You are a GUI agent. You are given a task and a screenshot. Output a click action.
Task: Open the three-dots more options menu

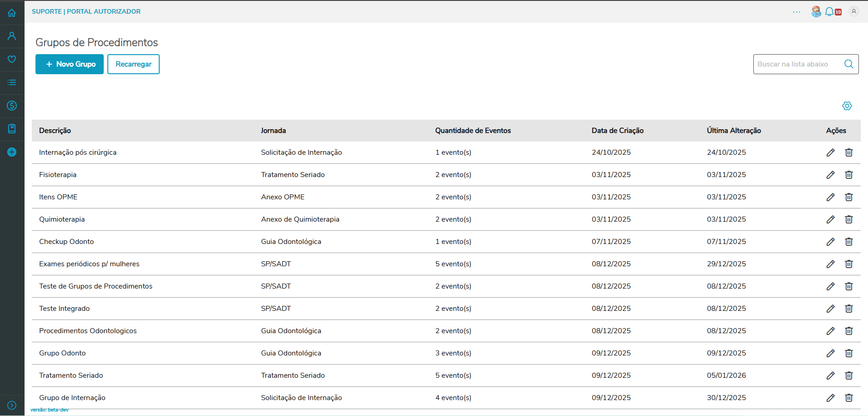(797, 12)
